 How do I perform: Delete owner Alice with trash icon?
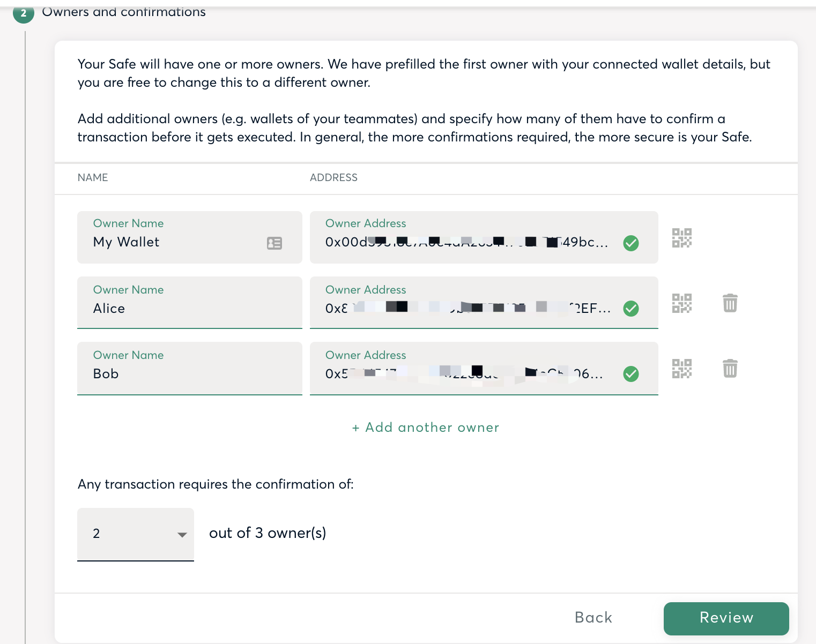[x=730, y=303]
